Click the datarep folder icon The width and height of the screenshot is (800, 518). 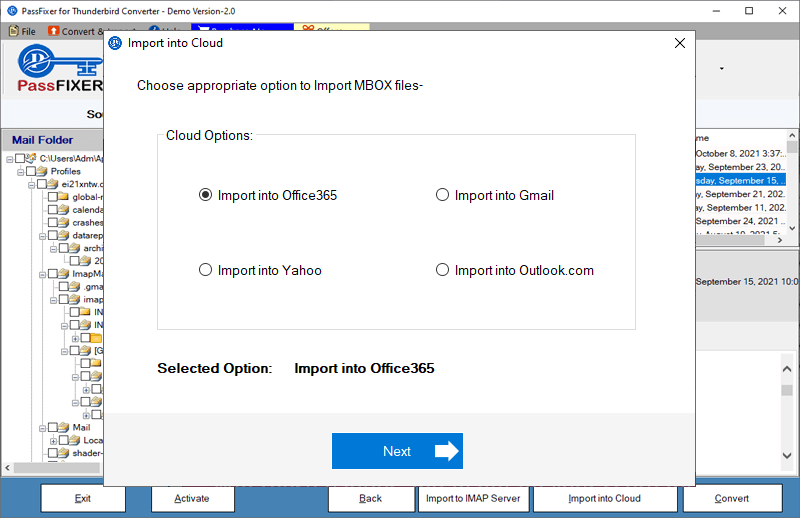coord(64,235)
